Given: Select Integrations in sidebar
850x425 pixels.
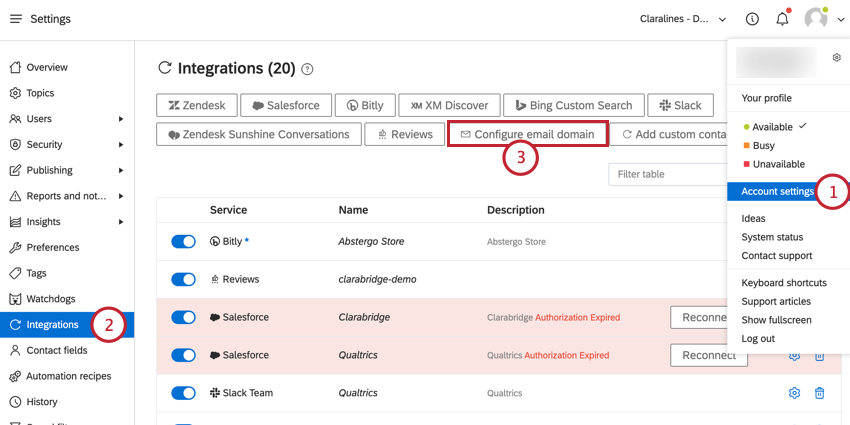Looking at the screenshot, I should point(67,325).
